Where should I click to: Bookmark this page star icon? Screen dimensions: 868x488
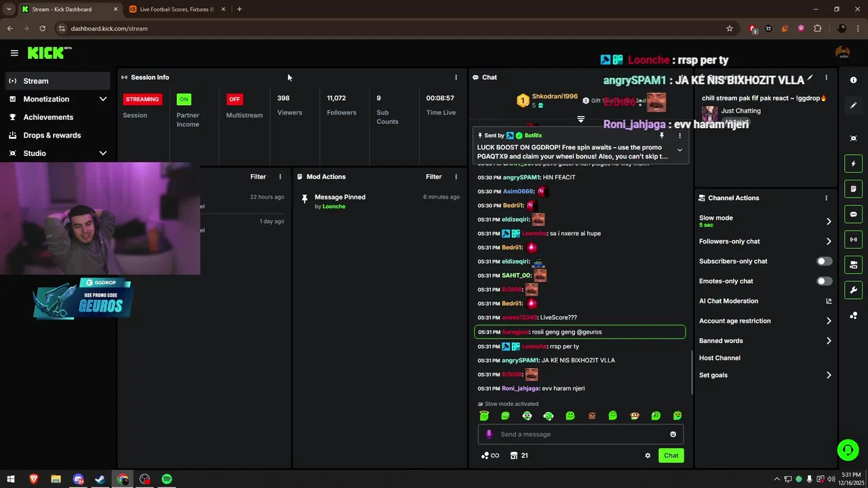click(730, 28)
